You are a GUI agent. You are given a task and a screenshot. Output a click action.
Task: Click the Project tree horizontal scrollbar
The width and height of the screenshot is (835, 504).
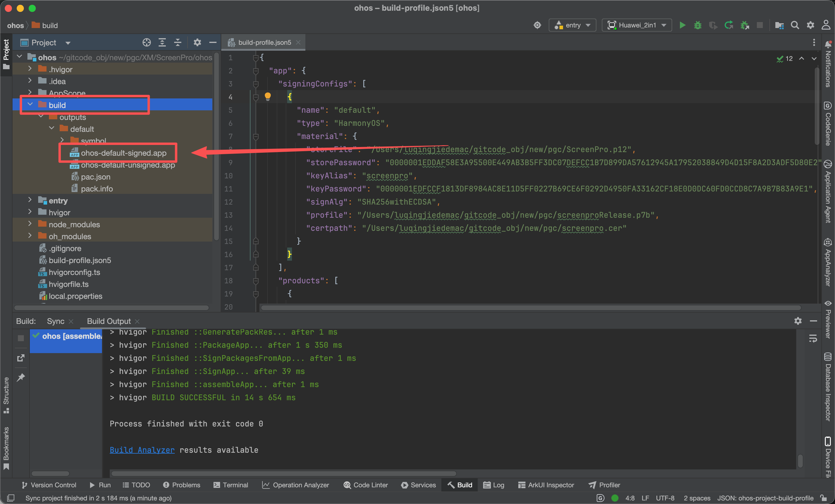[x=112, y=308]
